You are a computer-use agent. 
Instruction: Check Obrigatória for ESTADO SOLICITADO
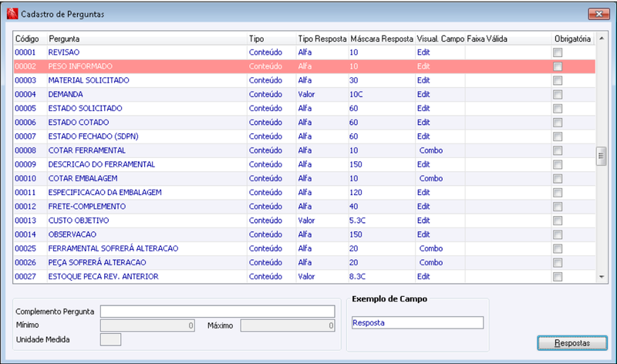coord(557,109)
